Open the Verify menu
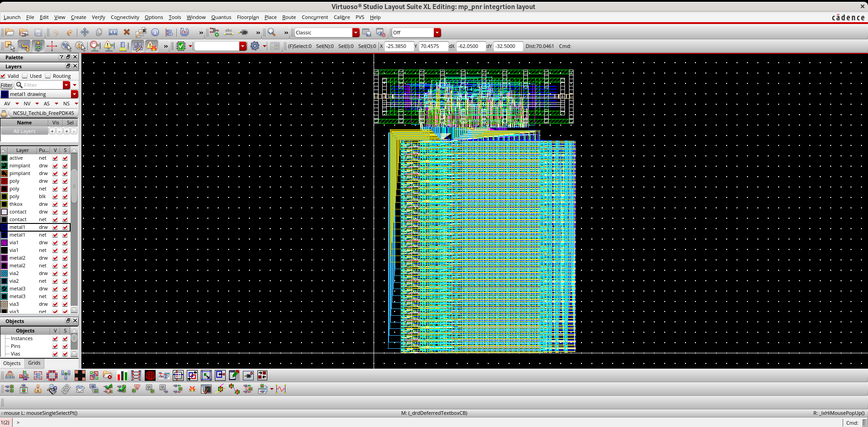The height and width of the screenshot is (427, 868). [x=99, y=17]
